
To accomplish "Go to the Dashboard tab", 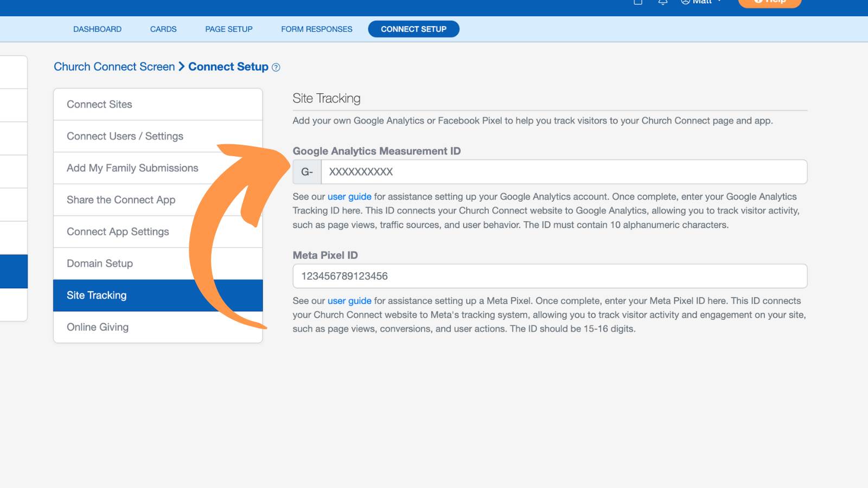I will point(98,29).
